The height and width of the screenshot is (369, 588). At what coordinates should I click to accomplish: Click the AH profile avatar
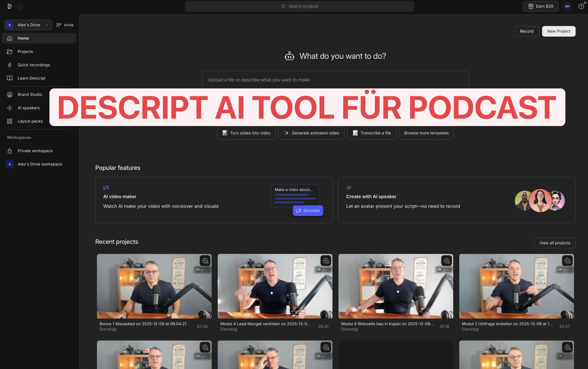tap(567, 6)
